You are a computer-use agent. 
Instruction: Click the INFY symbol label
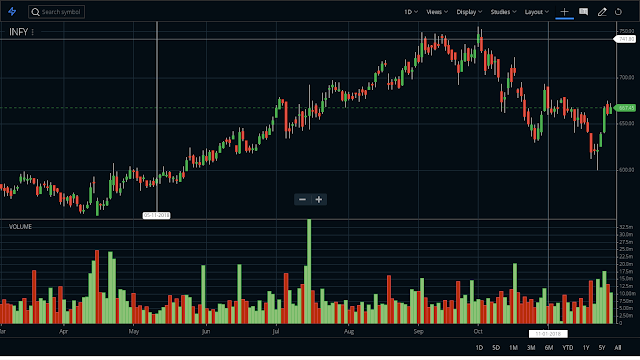[x=18, y=32]
